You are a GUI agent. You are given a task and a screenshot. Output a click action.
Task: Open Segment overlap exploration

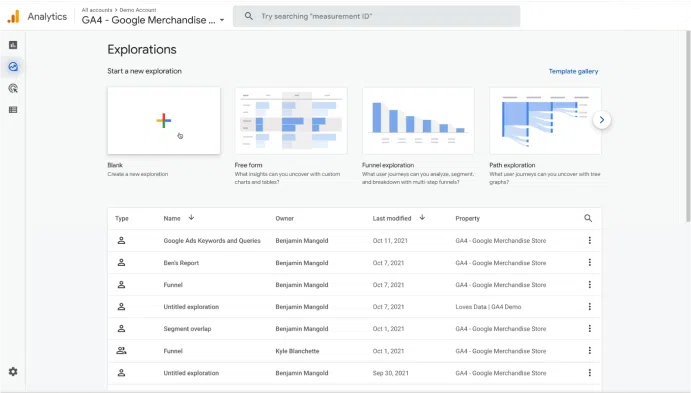pyautogui.click(x=187, y=329)
